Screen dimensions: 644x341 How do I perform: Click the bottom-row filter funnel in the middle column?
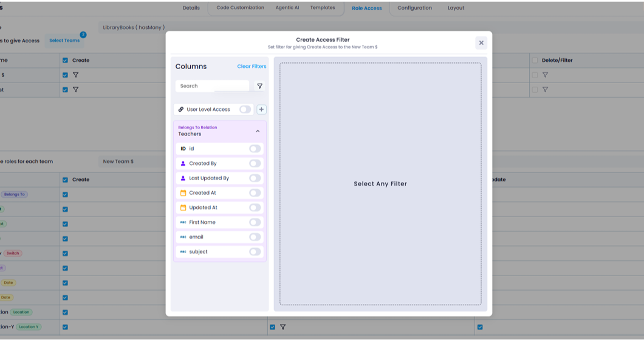tap(283, 327)
